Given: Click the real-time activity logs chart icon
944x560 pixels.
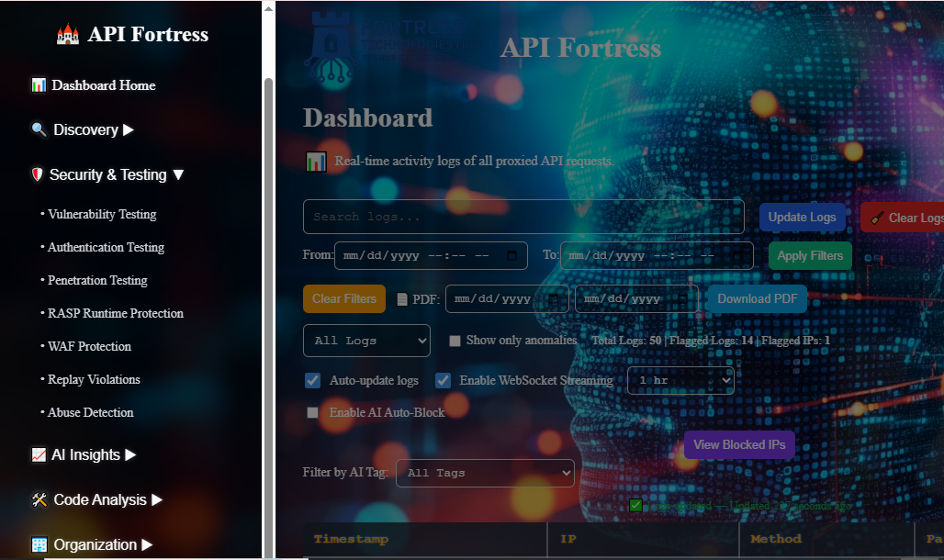Looking at the screenshot, I should pyautogui.click(x=315, y=161).
